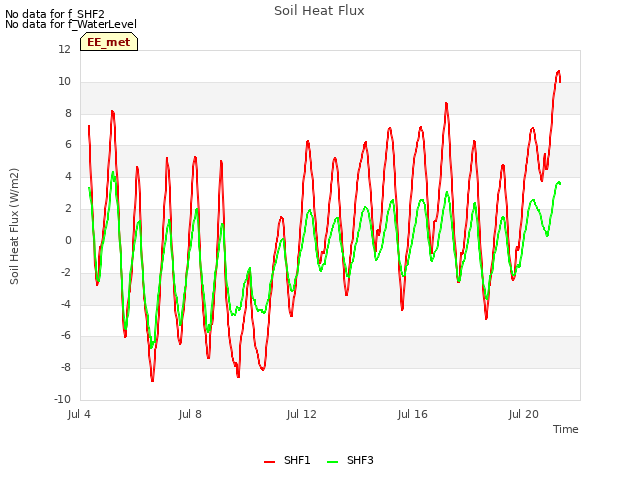Click the Jul 4 x-axis label
Screen dimensions: 640x480
(x=79, y=414)
